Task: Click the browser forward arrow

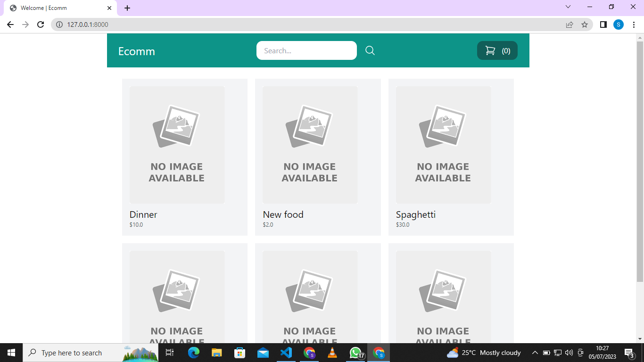Action: pyautogui.click(x=25, y=25)
